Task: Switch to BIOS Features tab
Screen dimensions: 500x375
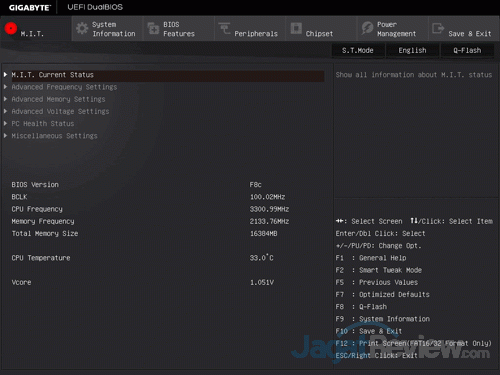Action: click(x=179, y=29)
